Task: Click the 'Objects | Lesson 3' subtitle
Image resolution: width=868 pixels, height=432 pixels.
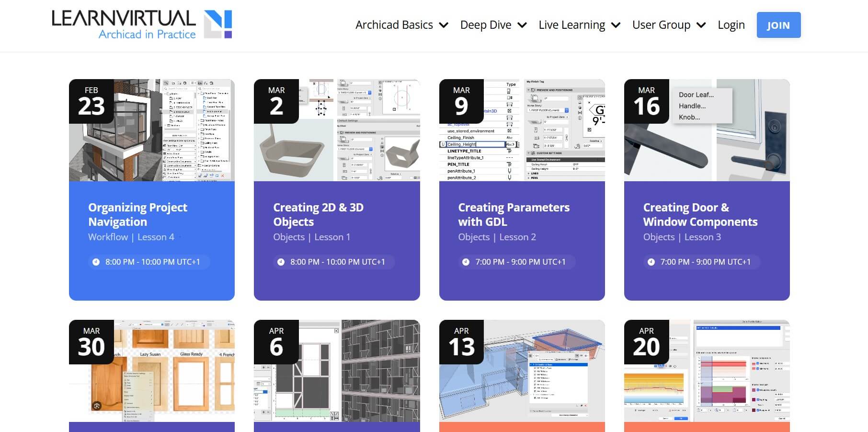Action: click(x=682, y=237)
